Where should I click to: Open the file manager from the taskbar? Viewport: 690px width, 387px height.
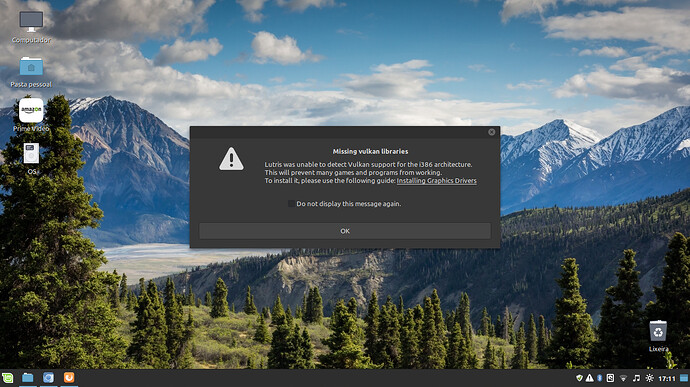28,378
